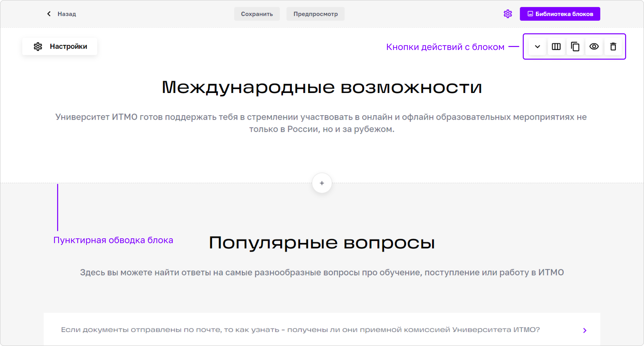Click the columns layout icon

point(556,46)
